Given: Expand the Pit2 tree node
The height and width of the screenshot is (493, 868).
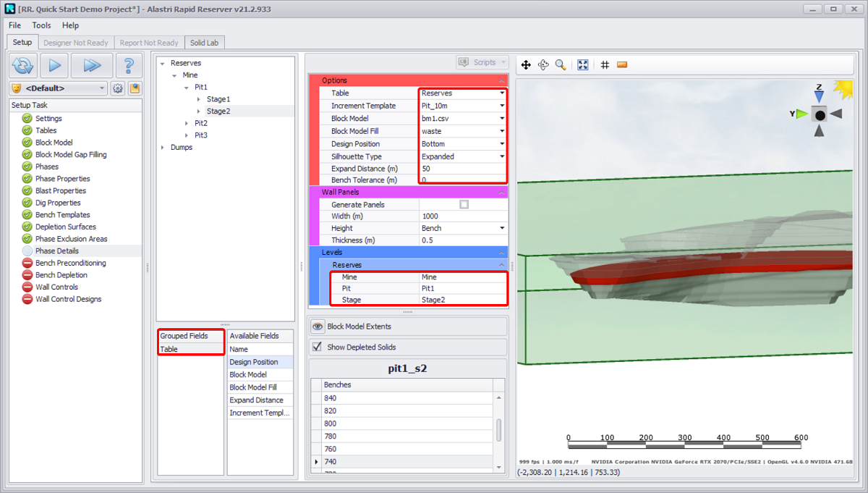Looking at the screenshot, I should [x=187, y=123].
